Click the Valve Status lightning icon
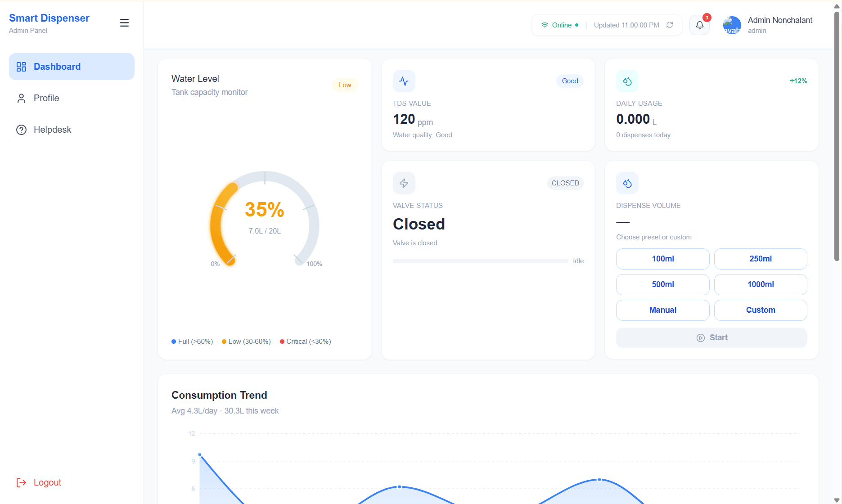The image size is (842, 504). pos(404,183)
